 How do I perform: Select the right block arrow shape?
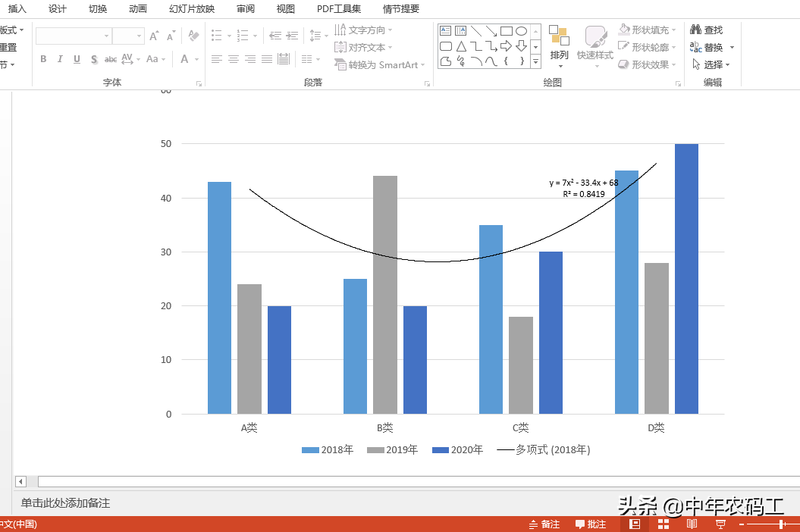(x=506, y=46)
